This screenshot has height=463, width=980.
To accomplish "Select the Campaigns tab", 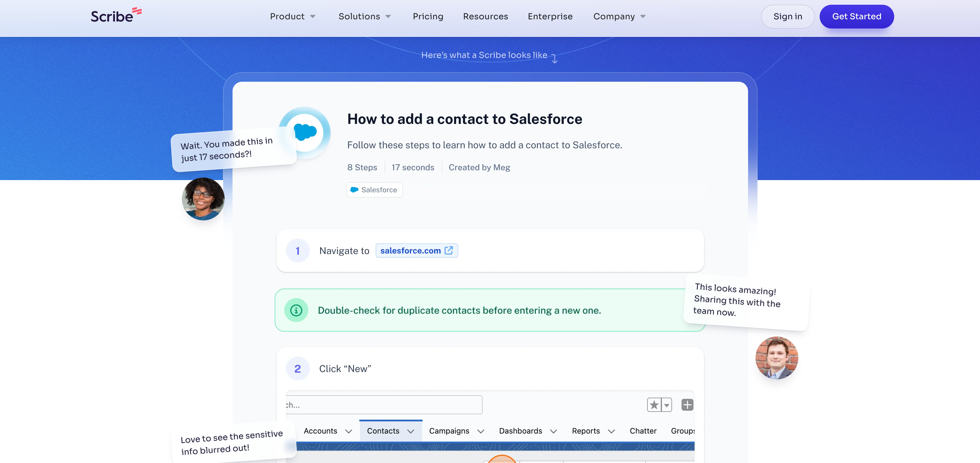I will [x=449, y=431].
